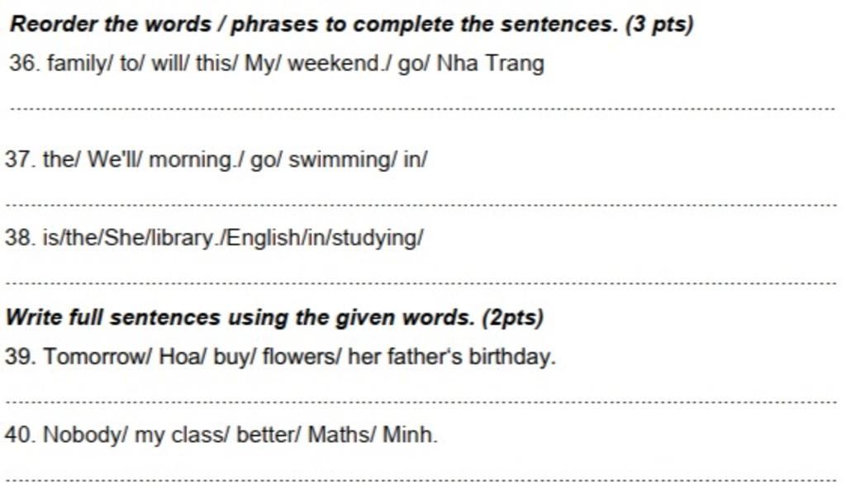Click the answer line under question 36
846x504 pixels.
point(422,108)
